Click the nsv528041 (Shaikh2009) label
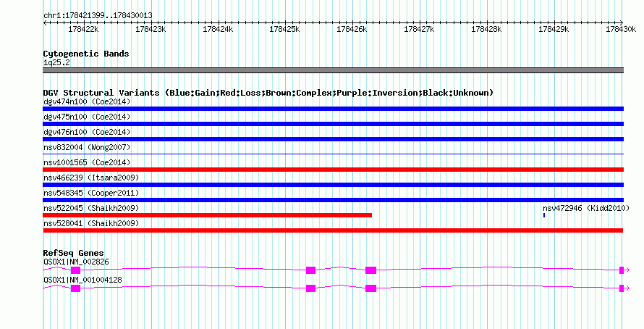Image resolution: width=644 pixels, height=329 pixels. tap(91, 223)
